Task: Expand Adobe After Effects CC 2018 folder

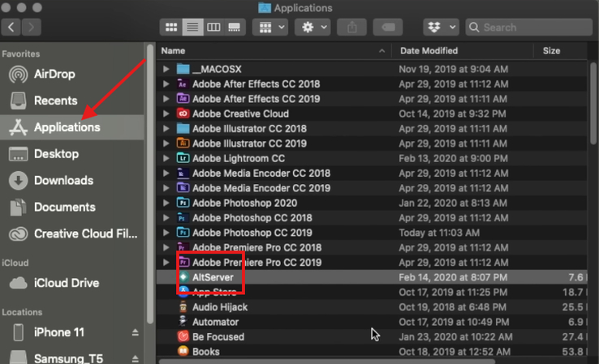Action: tap(166, 84)
